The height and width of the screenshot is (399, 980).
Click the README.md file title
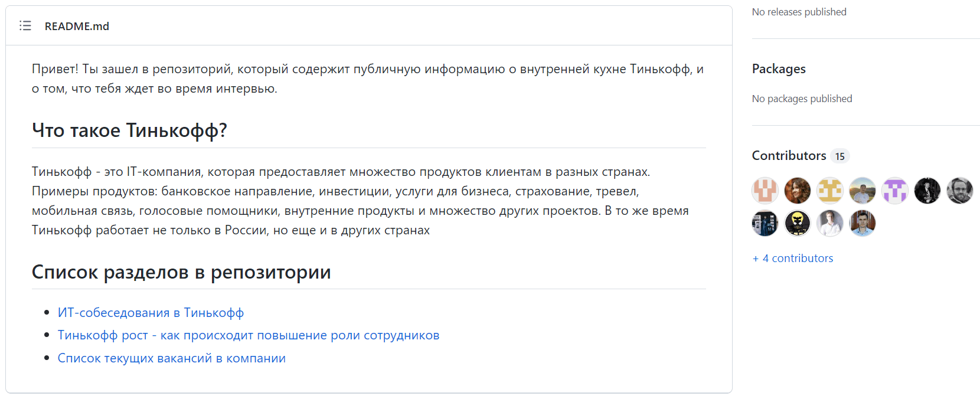pyautogui.click(x=77, y=26)
